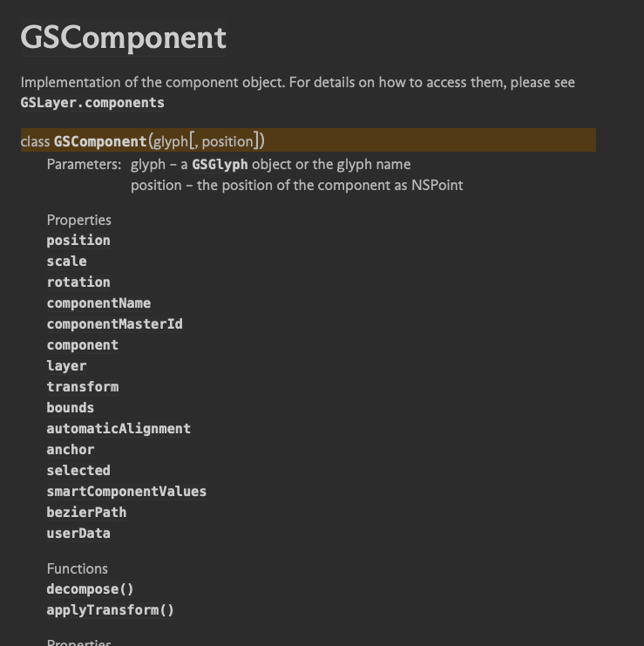Navigate to the layer property

[x=66, y=366]
